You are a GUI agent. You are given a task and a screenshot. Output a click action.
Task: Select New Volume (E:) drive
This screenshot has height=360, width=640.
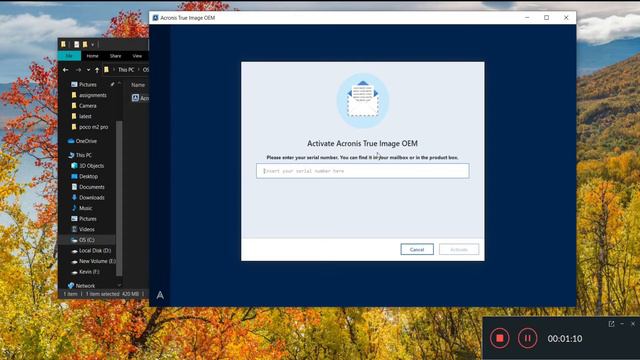[x=97, y=261]
